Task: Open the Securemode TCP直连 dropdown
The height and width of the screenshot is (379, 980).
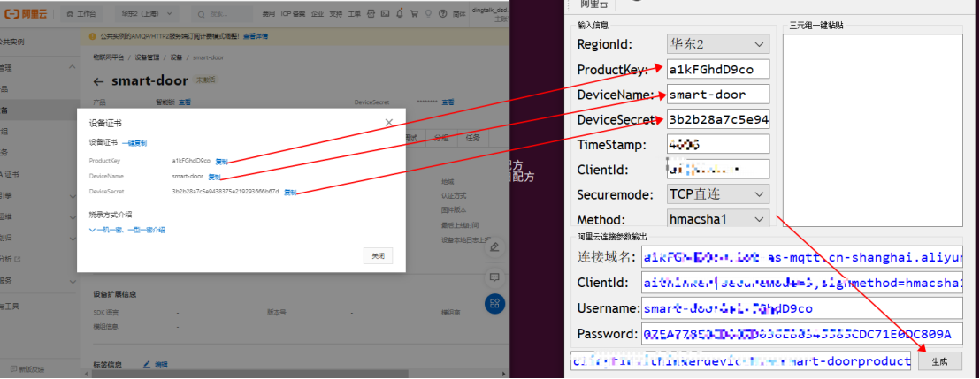Action: (717, 194)
